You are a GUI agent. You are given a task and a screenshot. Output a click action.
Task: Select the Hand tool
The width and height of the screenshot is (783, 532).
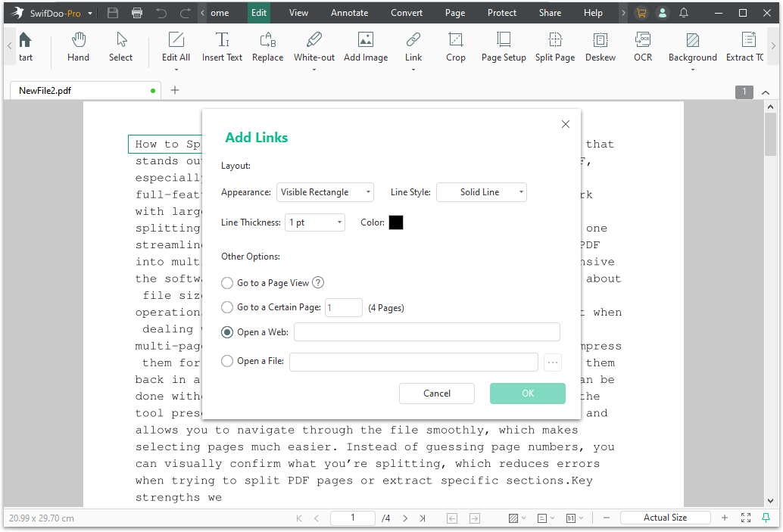(78, 47)
